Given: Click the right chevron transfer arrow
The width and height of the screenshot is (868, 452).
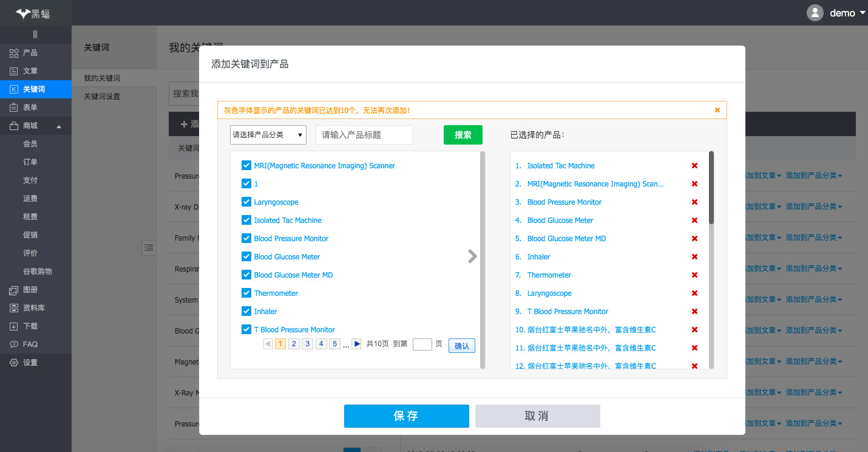Looking at the screenshot, I should 473,256.
